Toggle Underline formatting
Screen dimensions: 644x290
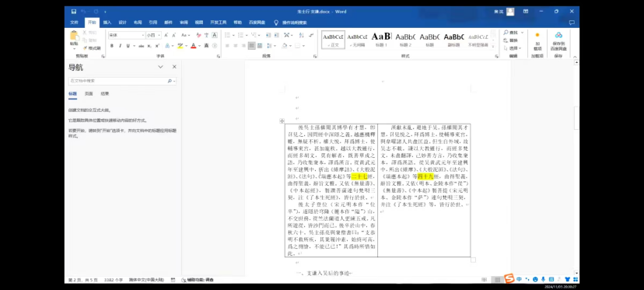click(x=128, y=46)
